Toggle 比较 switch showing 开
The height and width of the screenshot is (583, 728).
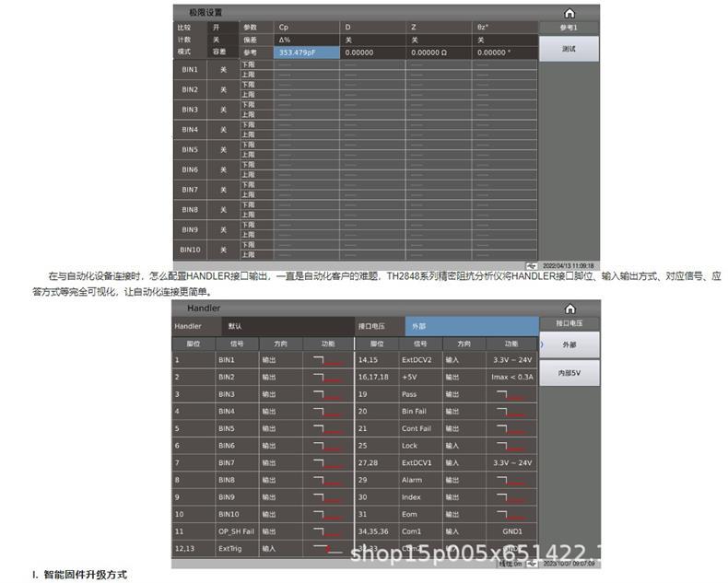coord(223,28)
